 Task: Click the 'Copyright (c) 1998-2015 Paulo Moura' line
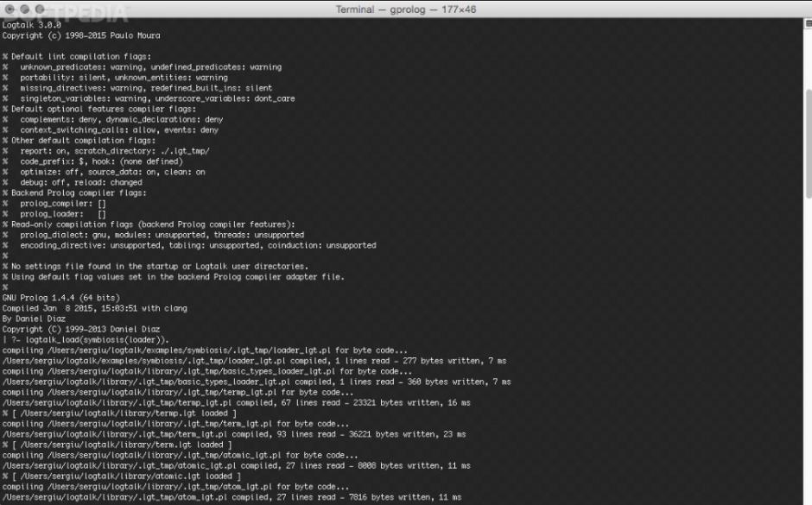click(81, 35)
